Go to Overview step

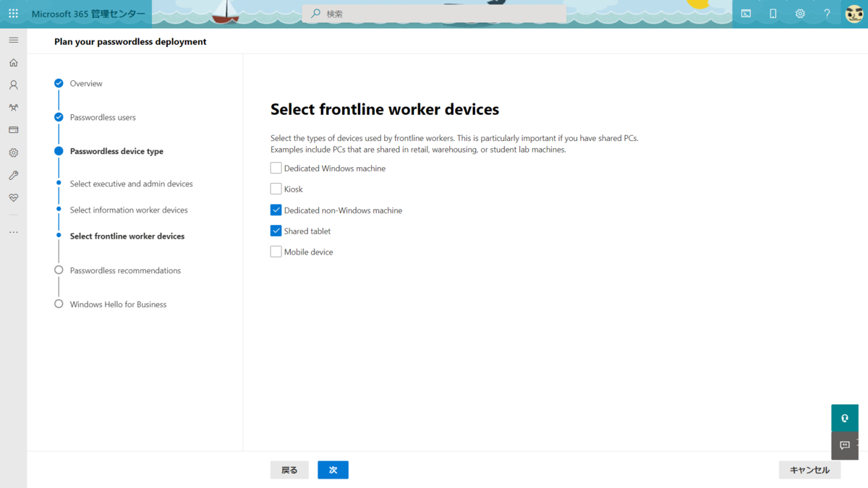[86, 84]
